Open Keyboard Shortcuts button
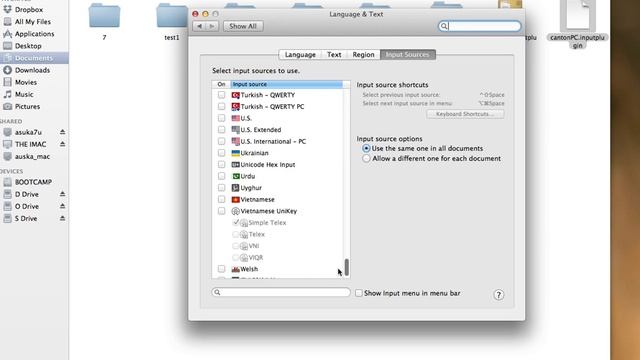 click(x=465, y=114)
